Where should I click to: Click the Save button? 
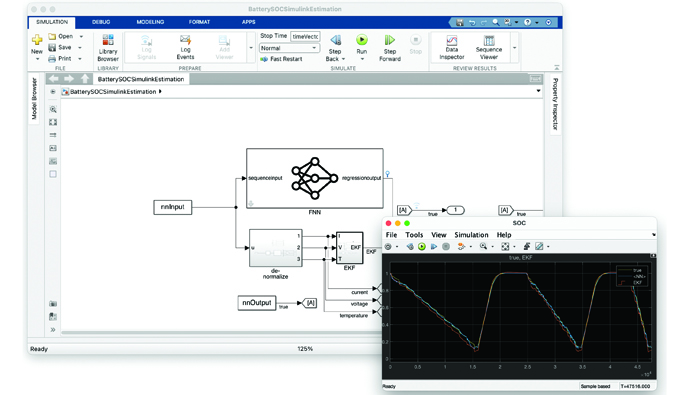point(60,47)
